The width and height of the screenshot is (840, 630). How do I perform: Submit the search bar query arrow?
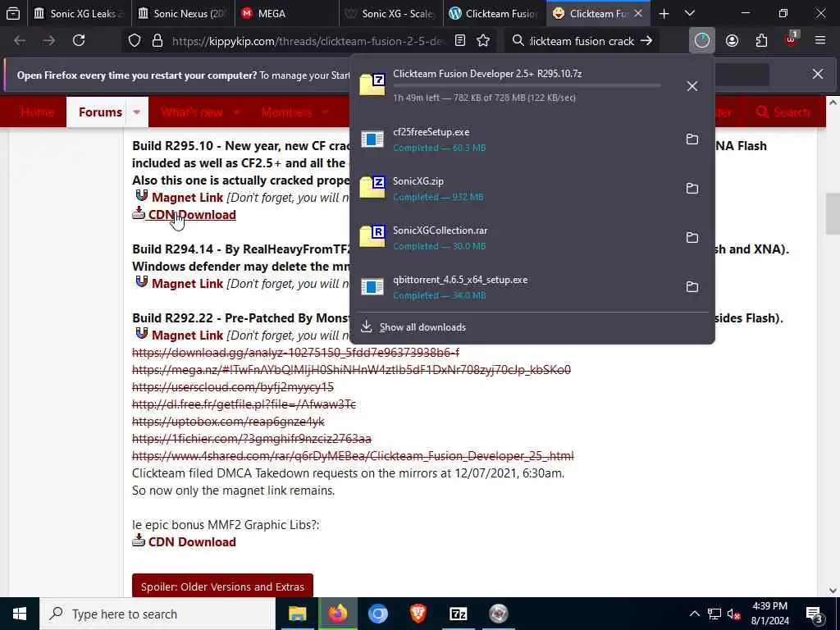[646, 41]
